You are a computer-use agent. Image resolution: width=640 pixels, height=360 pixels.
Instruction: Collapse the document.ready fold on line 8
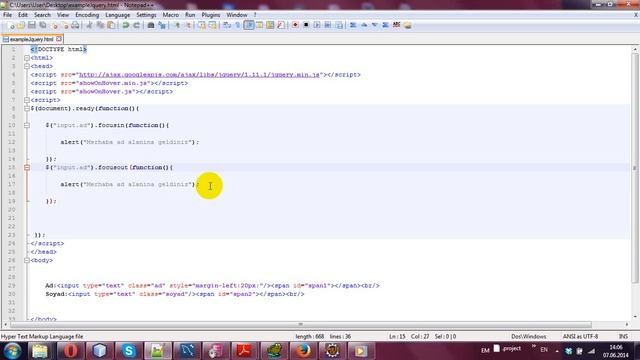coord(27,109)
